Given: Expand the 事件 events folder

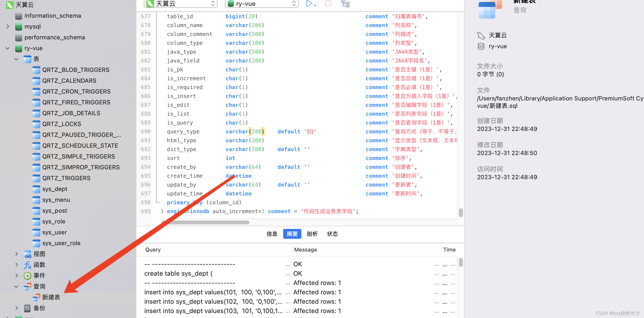Looking at the screenshot, I should coord(16,275).
